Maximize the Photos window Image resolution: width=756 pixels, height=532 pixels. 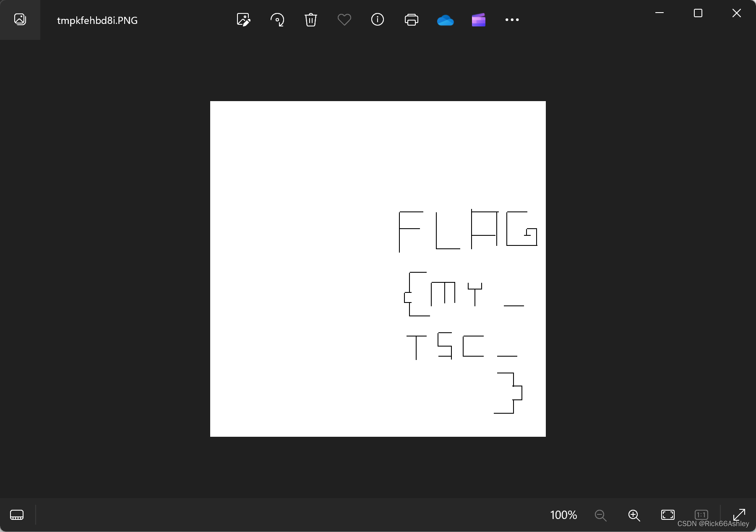pos(698,13)
